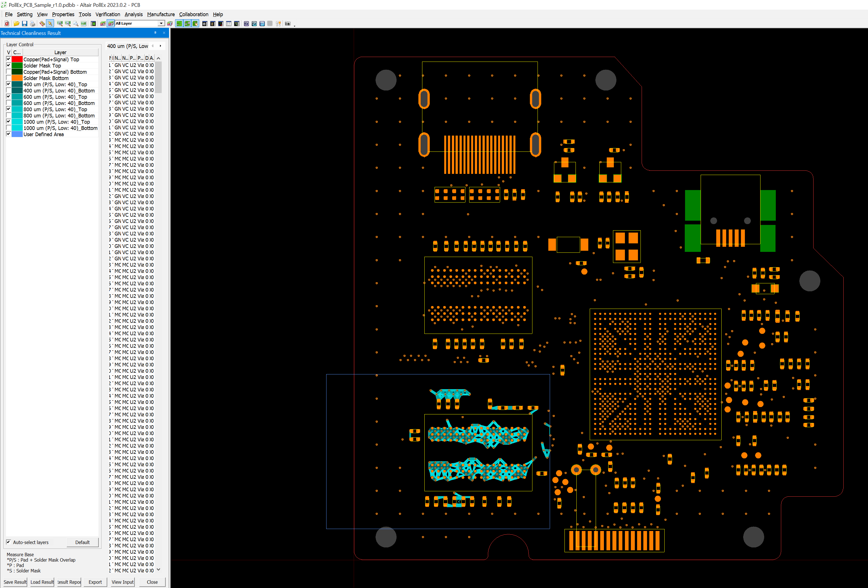This screenshot has width=868, height=588.
Task: Toggle Auto-select layers checkbox
Action: [x=9, y=542]
